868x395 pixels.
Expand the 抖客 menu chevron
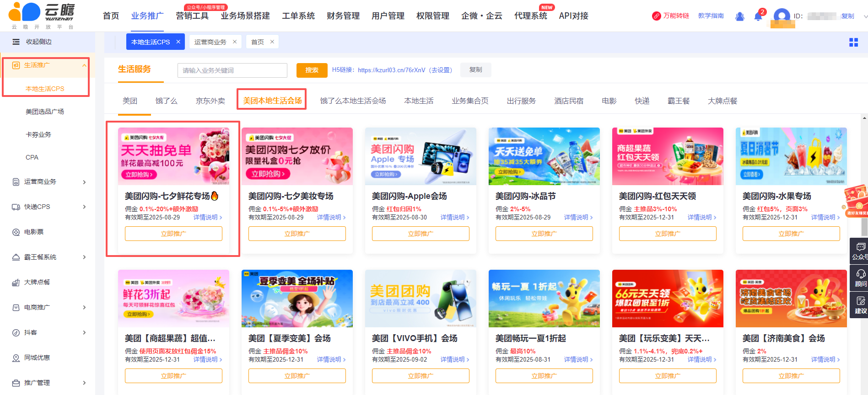point(84,333)
